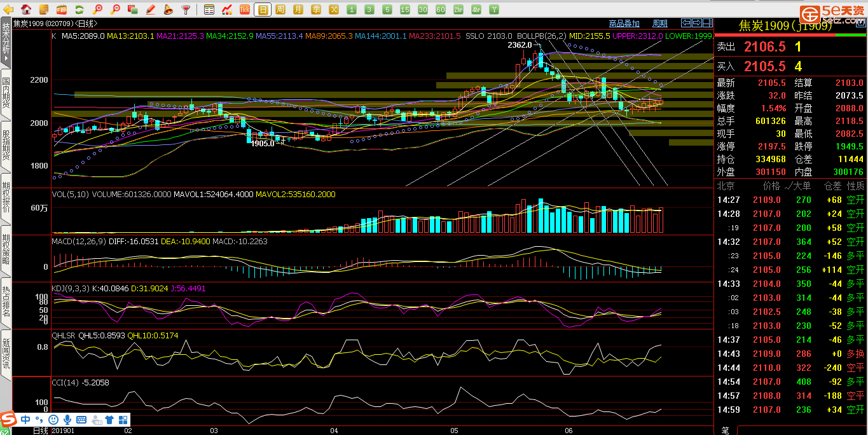The image size is (868, 435).
Task: Click the 日线 label at bottom left
Action: (40, 431)
